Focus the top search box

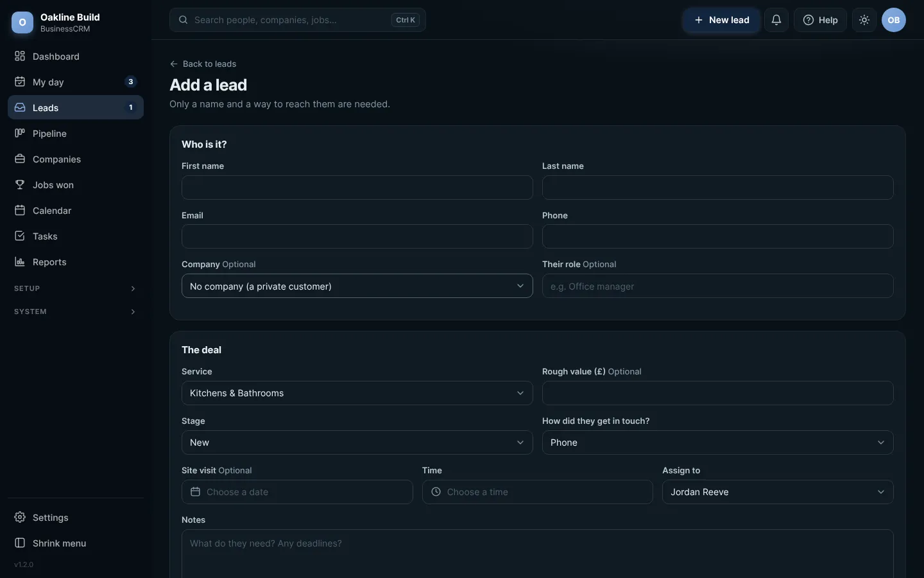click(x=298, y=20)
